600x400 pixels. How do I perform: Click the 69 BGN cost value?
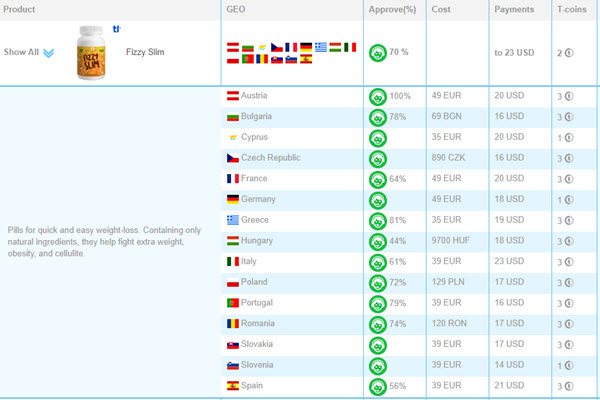pyautogui.click(x=447, y=116)
